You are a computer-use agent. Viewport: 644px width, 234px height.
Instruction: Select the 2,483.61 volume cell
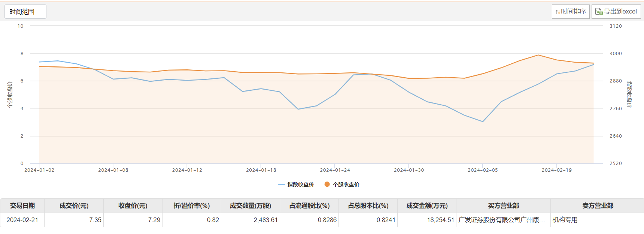(x=250, y=220)
